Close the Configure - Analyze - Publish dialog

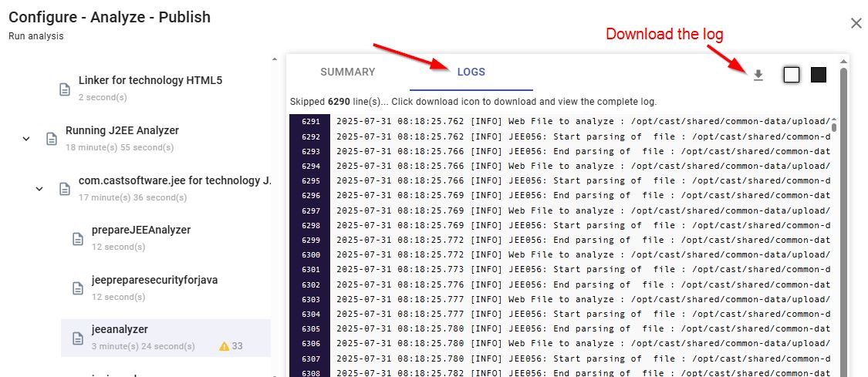pyautogui.click(x=856, y=23)
